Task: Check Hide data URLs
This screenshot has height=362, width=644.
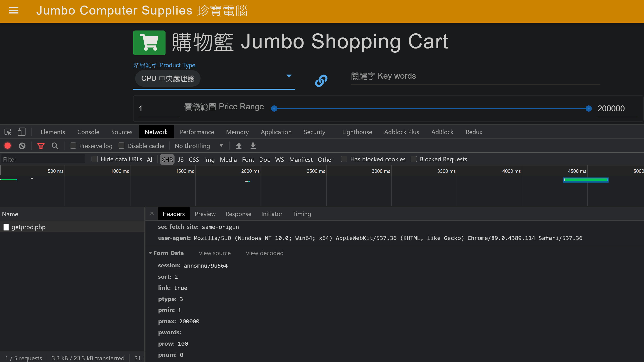Action: point(94,159)
